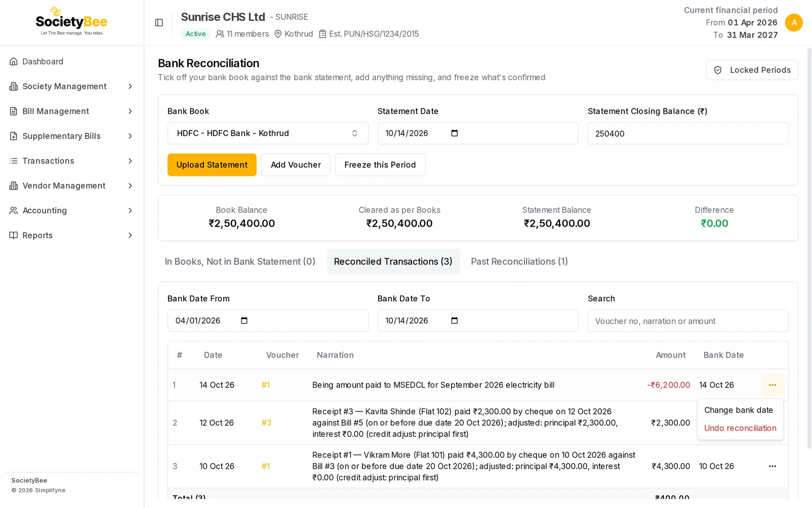Select the Reconciled Transactions tab
Image resolution: width=812 pixels, height=508 pixels.
(x=393, y=262)
